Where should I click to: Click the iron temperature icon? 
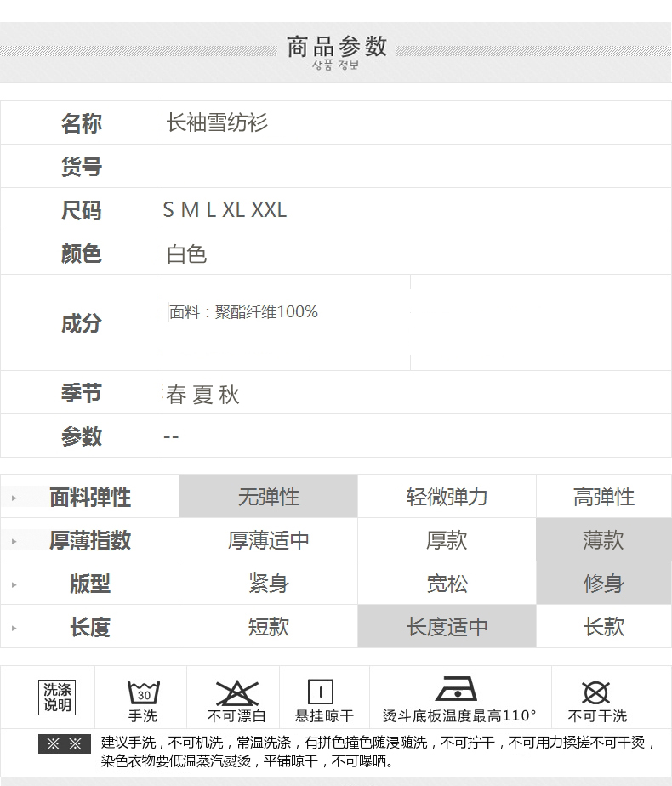click(456, 689)
